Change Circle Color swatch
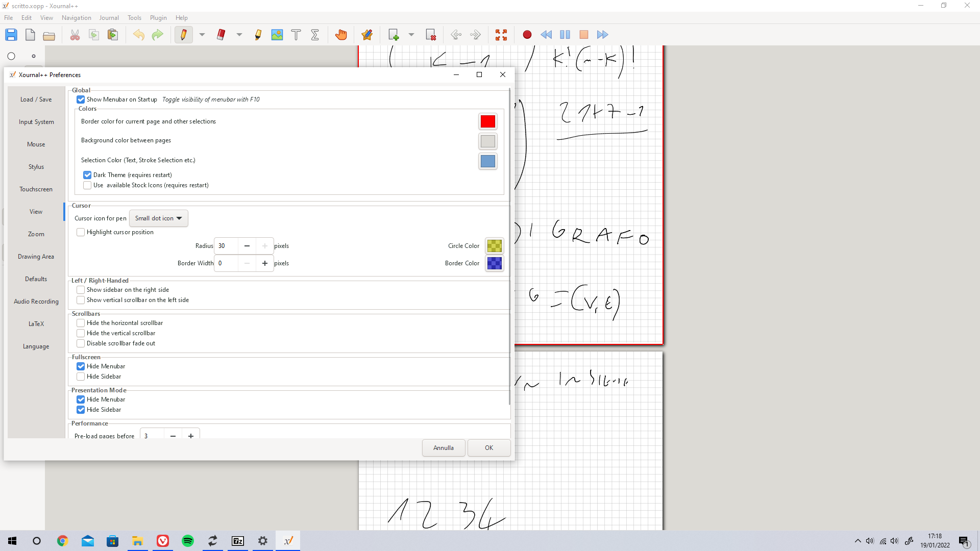 pyautogui.click(x=494, y=246)
